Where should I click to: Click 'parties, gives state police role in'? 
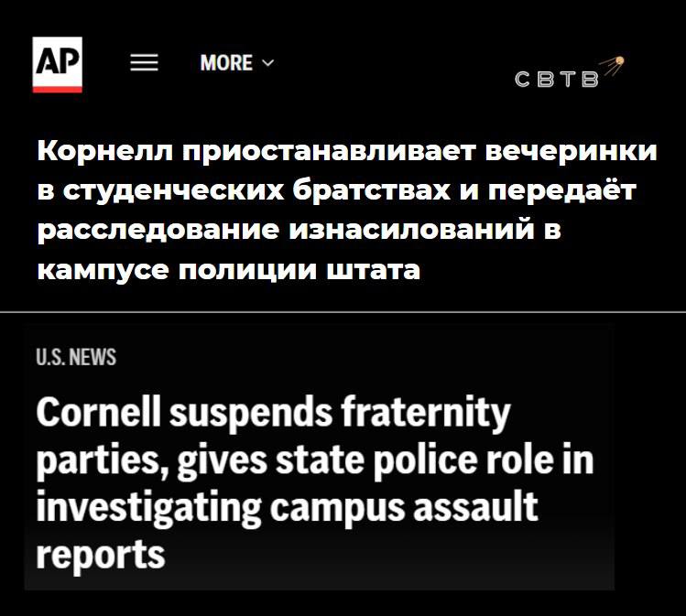(x=314, y=459)
